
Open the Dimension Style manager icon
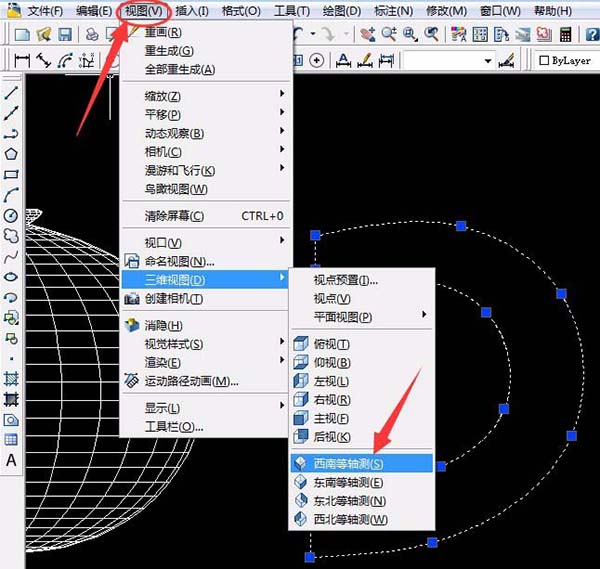[x=506, y=60]
